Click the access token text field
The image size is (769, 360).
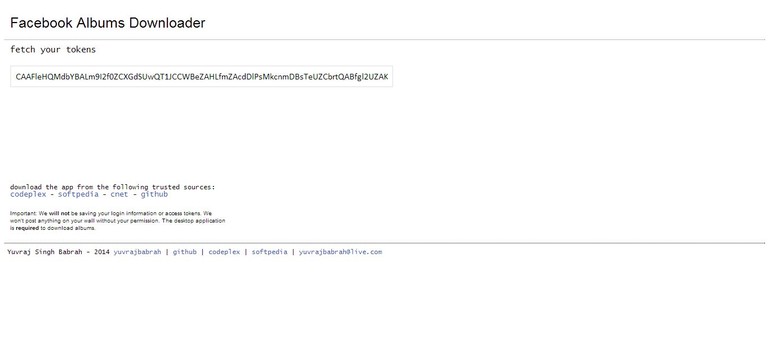pyautogui.click(x=202, y=77)
